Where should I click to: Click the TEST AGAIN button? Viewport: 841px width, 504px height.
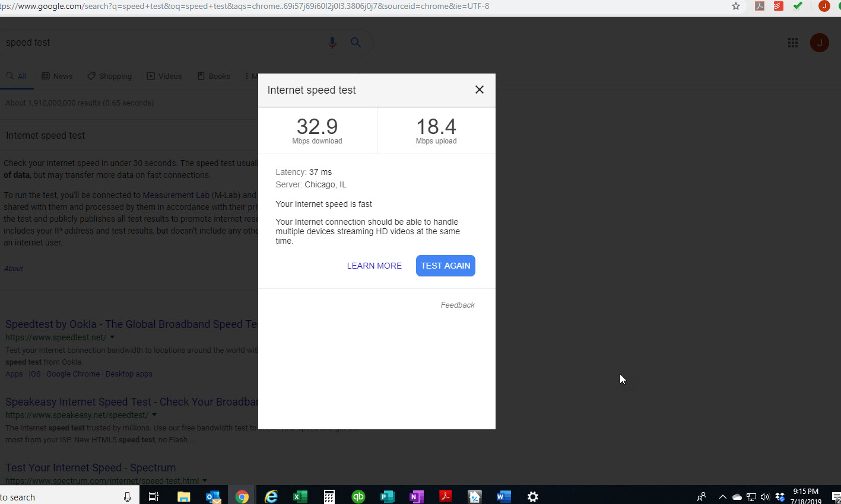point(445,266)
